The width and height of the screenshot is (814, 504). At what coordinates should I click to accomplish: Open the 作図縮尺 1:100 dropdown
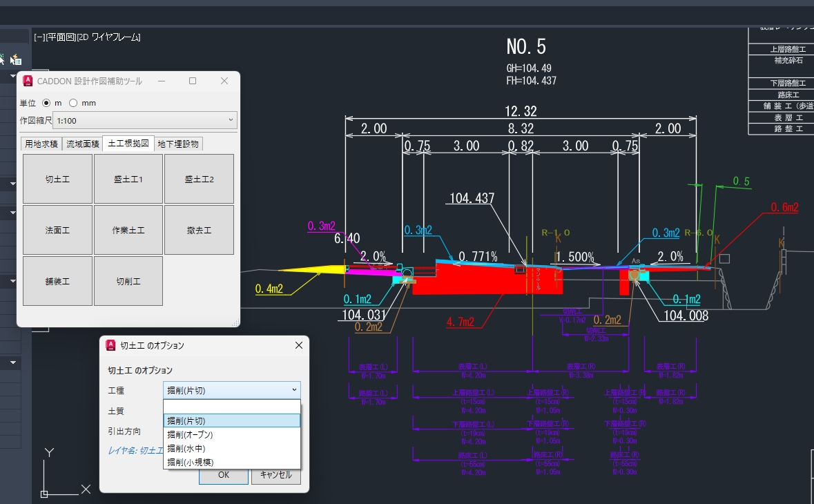point(146,120)
